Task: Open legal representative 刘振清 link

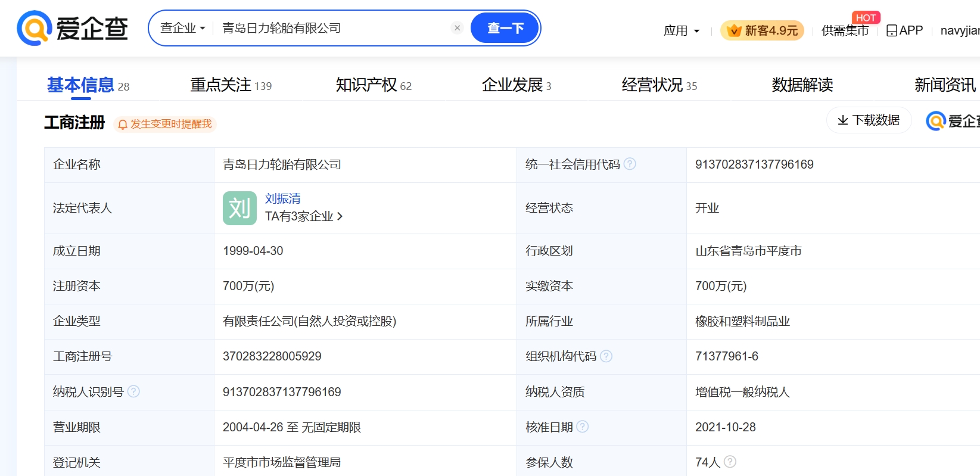Action: pos(283,198)
